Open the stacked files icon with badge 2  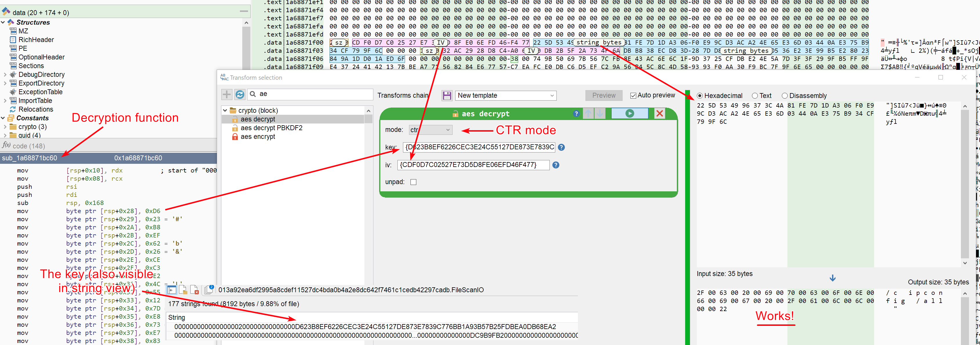click(209, 290)
